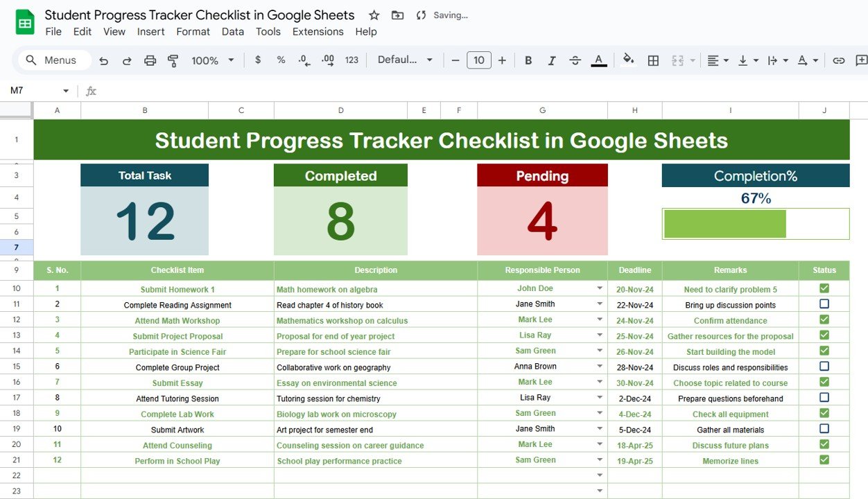Toggle Italic formatting
This screenshot has width=868, height=499.
click(x=552, y=61)
